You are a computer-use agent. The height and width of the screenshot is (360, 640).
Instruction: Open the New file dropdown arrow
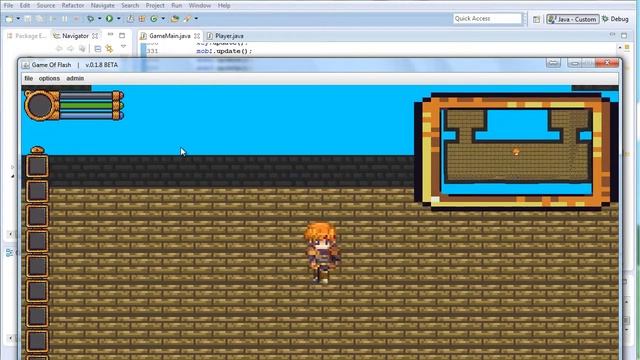pyautogui.click(x=18, y=19)
